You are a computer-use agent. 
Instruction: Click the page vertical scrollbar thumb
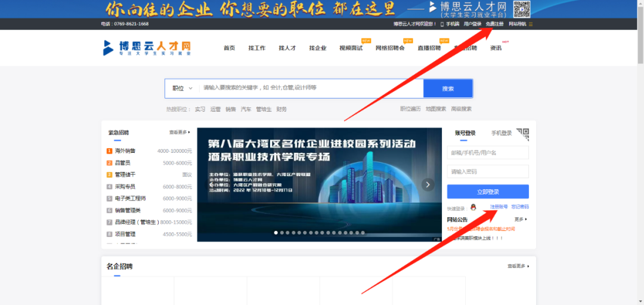pyautogui.click(x=640, y=35)
